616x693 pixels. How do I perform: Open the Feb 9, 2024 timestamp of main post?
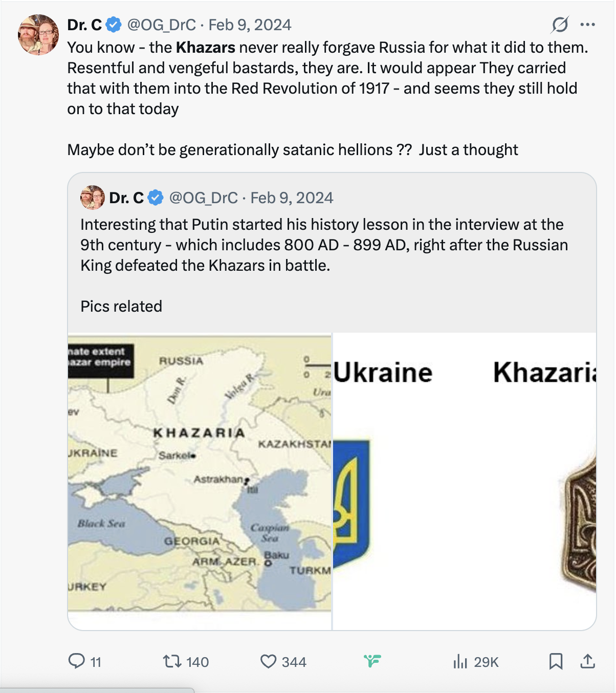coord(250,25)
